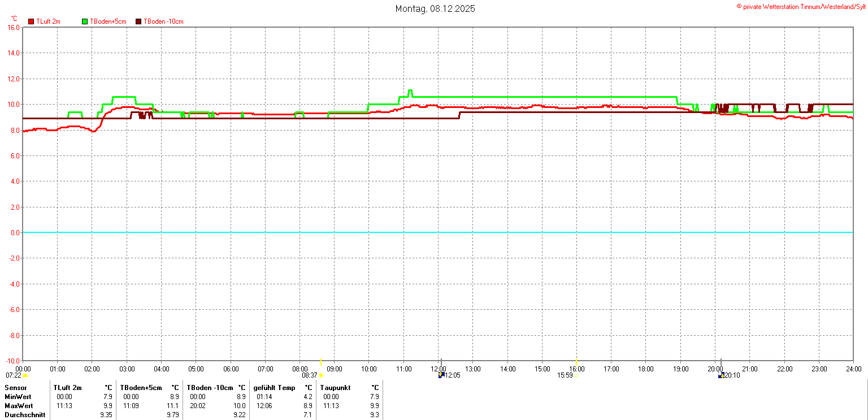Click the 16.0 label on the temperature axis

pyautogui.click(x=13, y=27)
